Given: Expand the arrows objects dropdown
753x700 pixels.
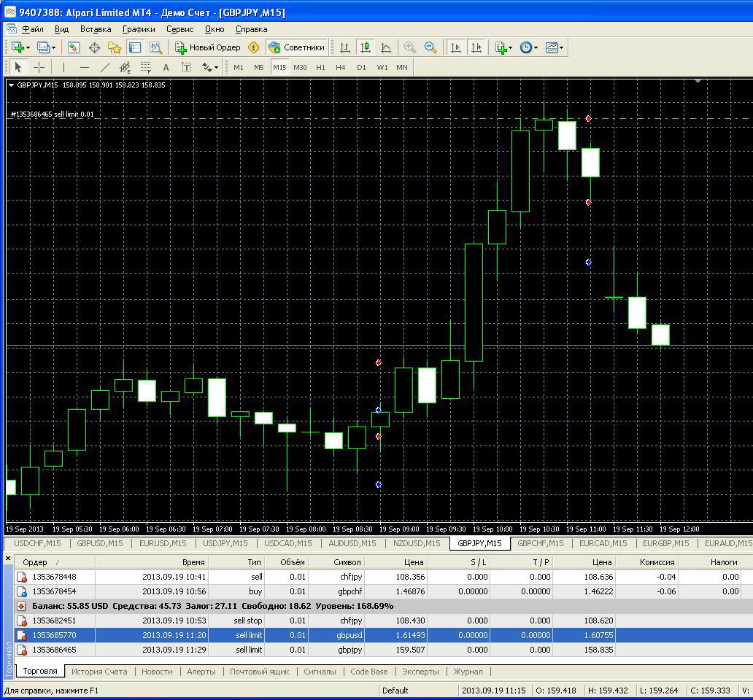Looking at the screenshot, I should 216,68.
